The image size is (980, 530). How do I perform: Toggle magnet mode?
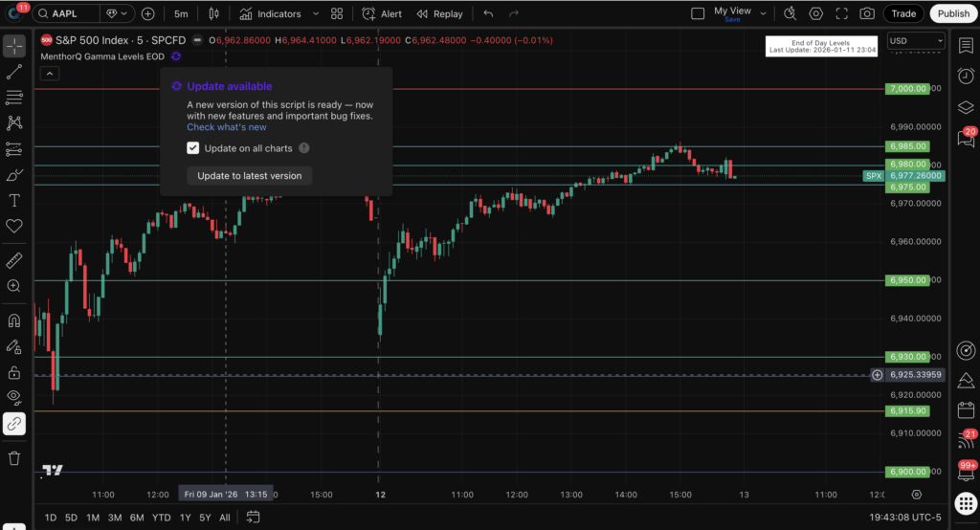click(x=14, y=320)
